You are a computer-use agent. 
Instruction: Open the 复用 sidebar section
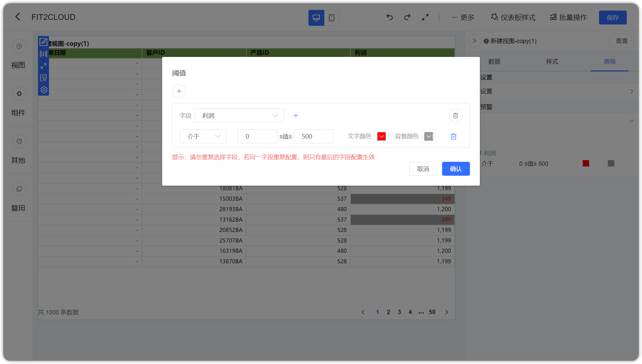pyautogui.click(x=18, y=198)
